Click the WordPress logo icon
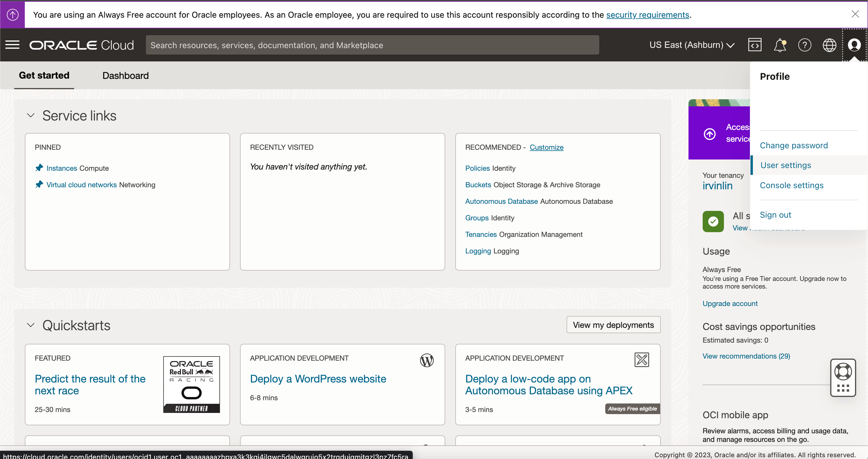The image size is (868, 459). pyautogui.click(x=427, y=360)
